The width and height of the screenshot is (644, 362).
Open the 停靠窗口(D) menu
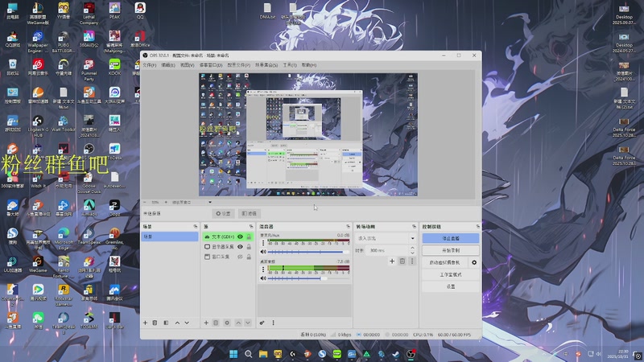(x=211, y=65)
